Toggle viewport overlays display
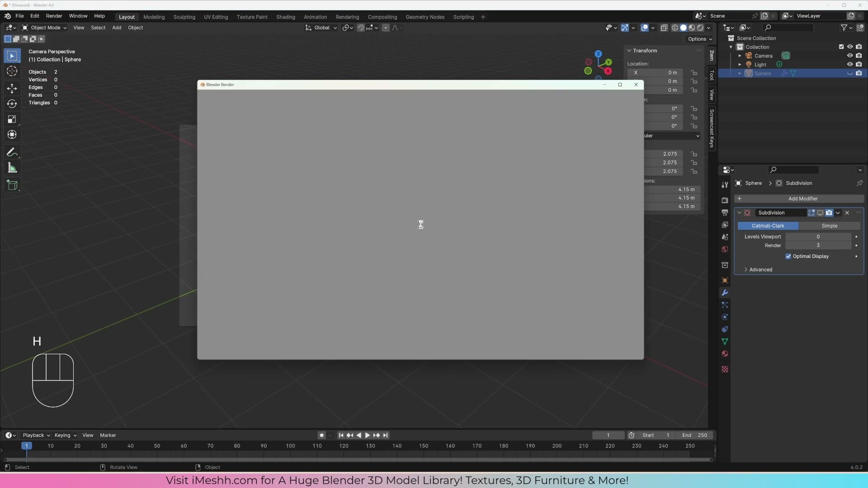Image resolution: width=868 pixels, height=488 pixels. tap(645, 28)
